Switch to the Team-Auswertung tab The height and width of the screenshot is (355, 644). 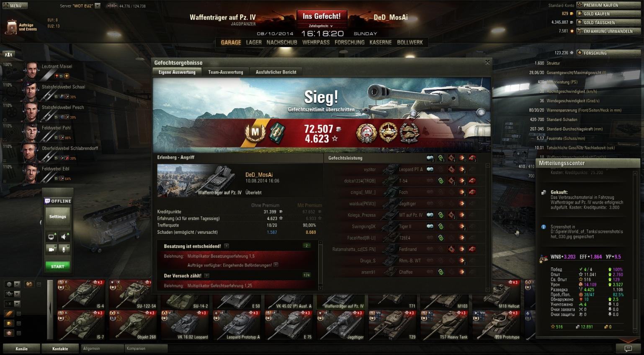pos(225,72)
